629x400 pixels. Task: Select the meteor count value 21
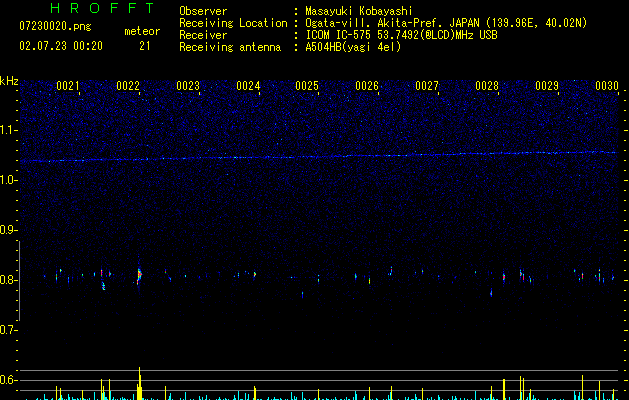tap(144, 46)
